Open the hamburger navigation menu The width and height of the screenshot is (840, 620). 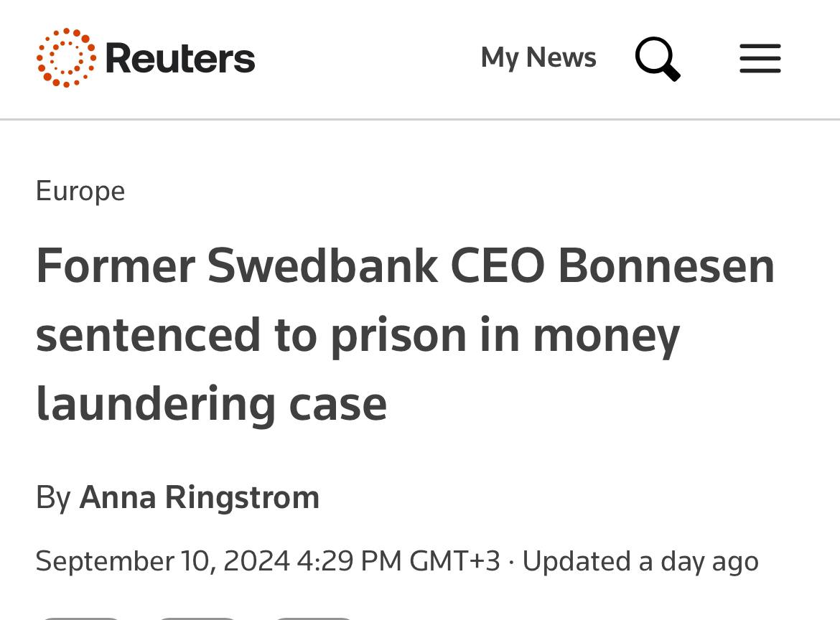(760, 59)
